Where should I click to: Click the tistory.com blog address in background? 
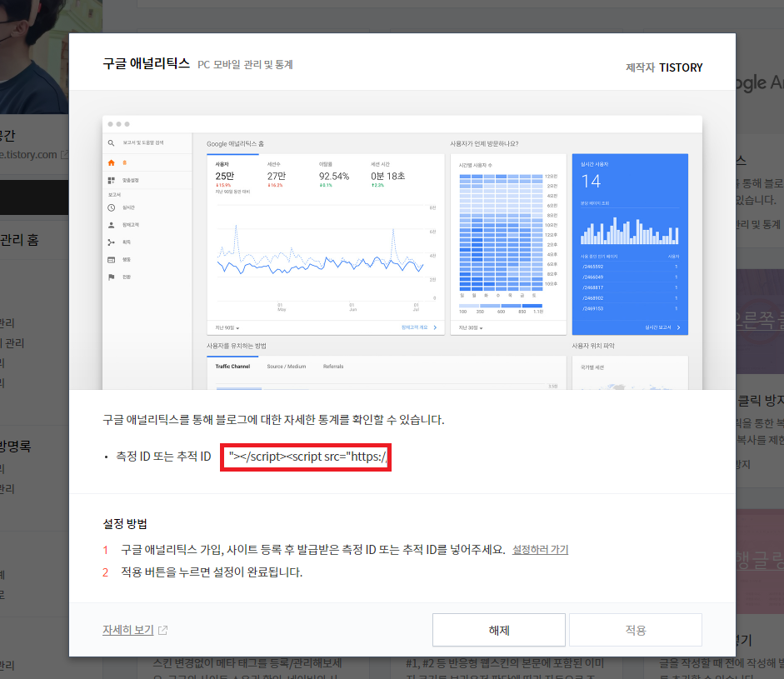[x=29, y=154]
